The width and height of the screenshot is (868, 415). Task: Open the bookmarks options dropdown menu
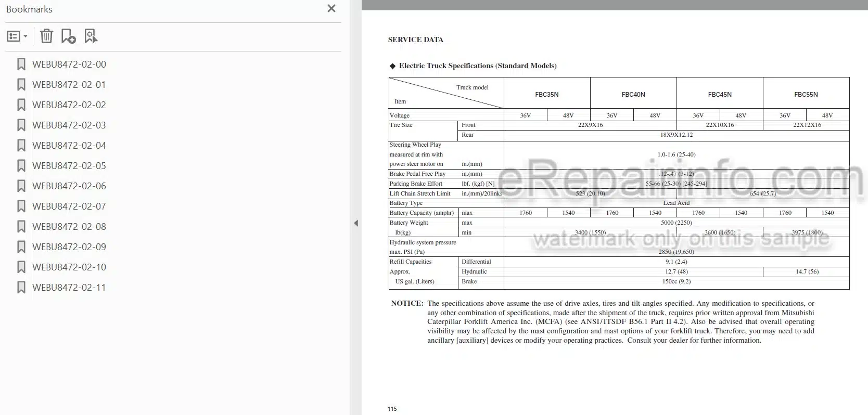click(x=17, y=36)
